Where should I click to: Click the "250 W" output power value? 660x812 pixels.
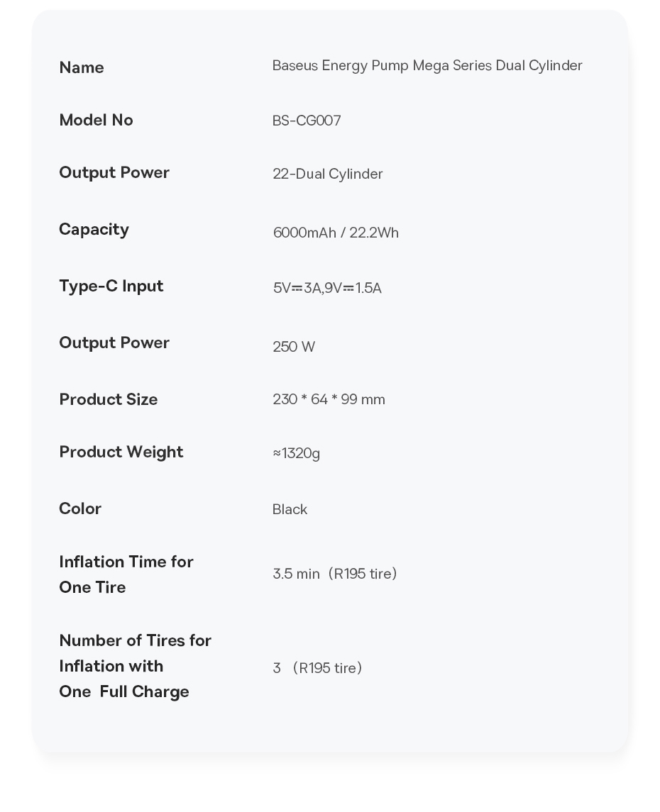pyautogui.click(x=294, y=347)
